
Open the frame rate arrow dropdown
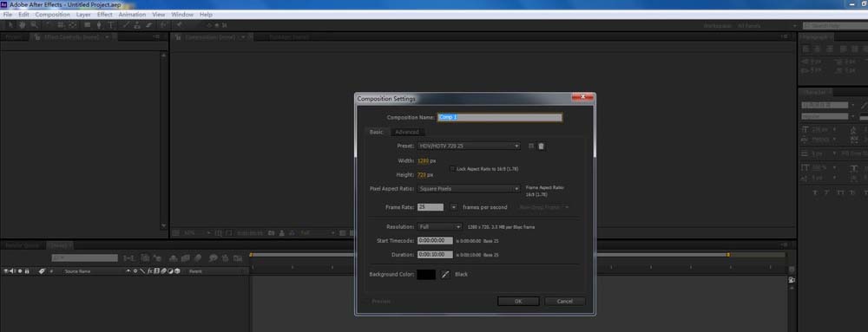453,207
